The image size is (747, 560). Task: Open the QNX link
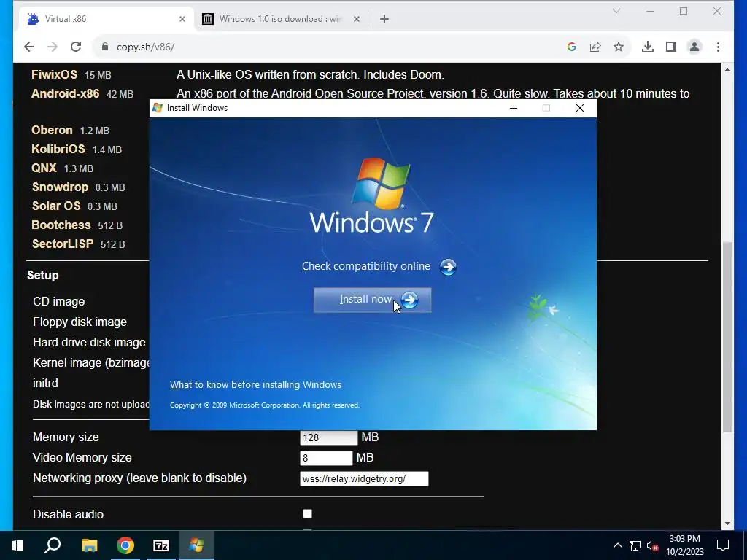tap(44, 168)
